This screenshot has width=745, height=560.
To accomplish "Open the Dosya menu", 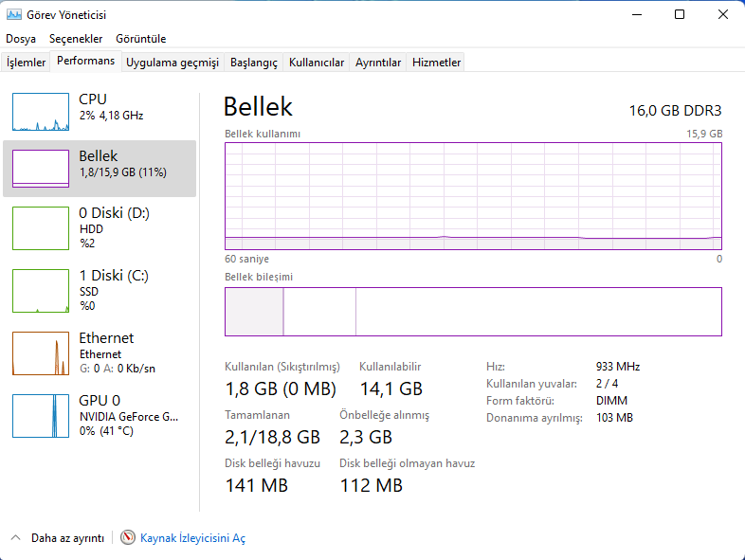I will [21, 39].
